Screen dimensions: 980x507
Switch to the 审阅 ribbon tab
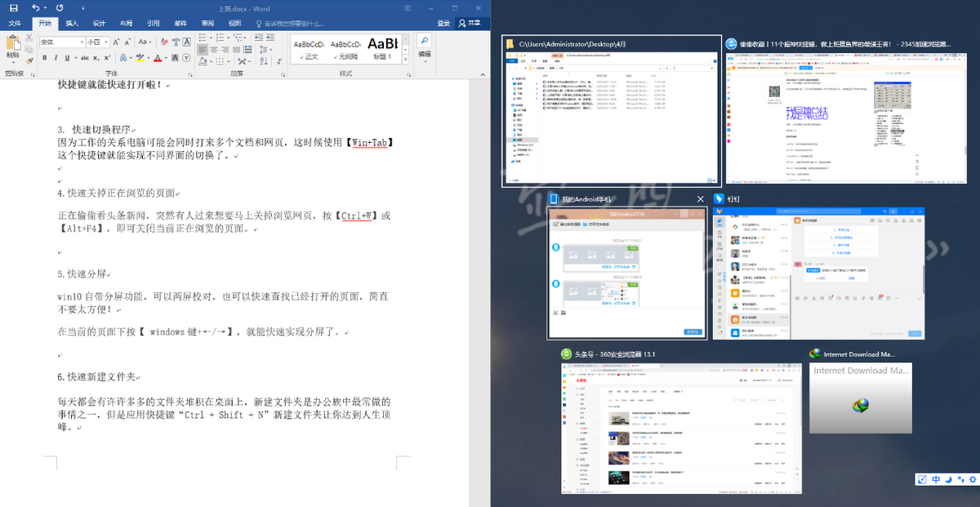coord(207,24)
